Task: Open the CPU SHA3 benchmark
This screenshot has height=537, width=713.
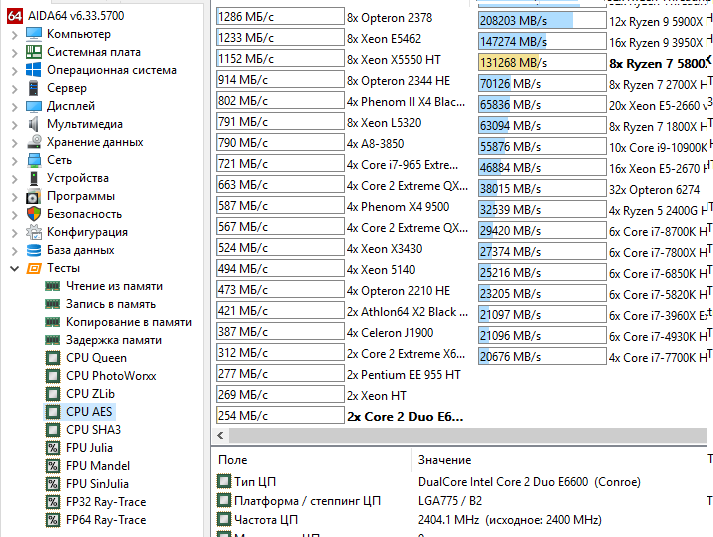Action: 94,430
